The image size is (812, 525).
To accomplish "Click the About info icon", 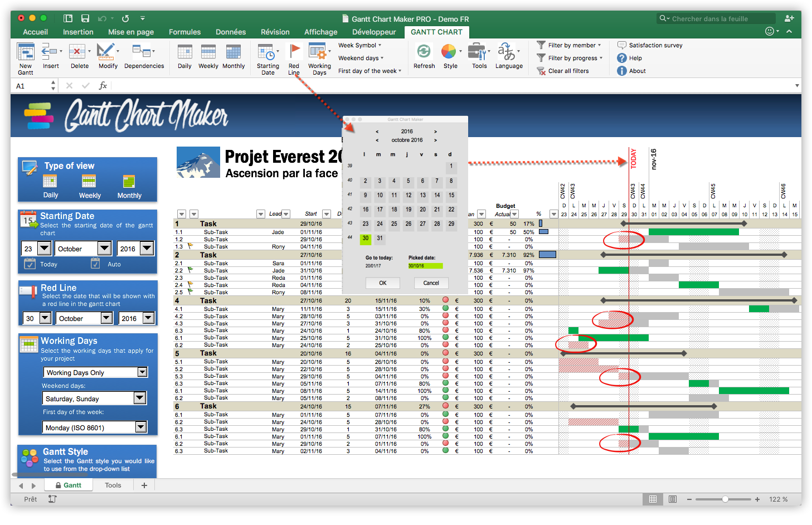I will pos(622,71).
